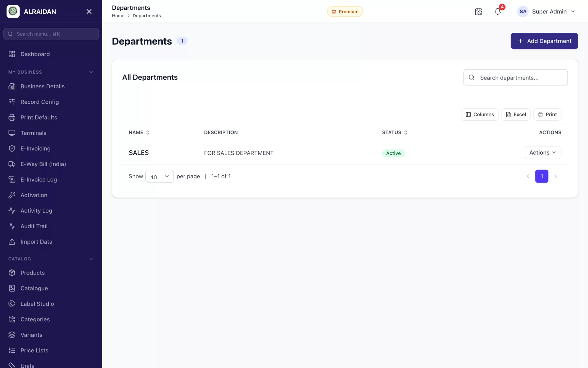
Task: Open Actions dropdown for SALES row
Action: [543, 153]
